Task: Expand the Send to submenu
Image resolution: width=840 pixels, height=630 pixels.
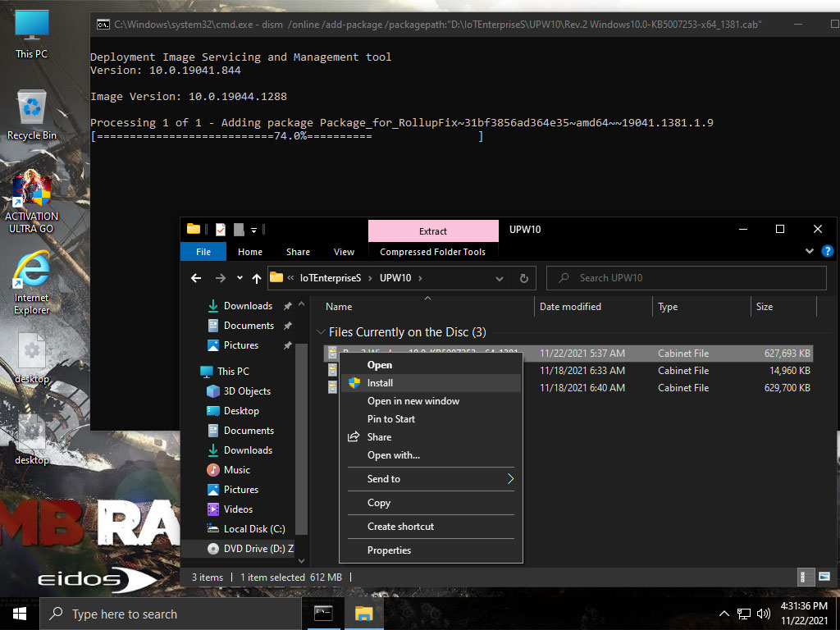Action: 431,479
